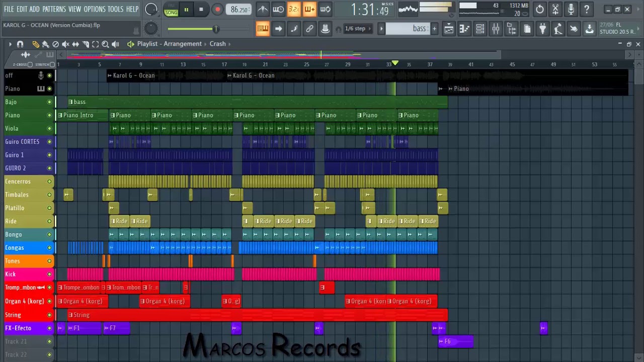Select the playlist Playback speaker tool
The width and height of the screenshot is (644, 362).
pyautogui.click(x=115, y=44)
